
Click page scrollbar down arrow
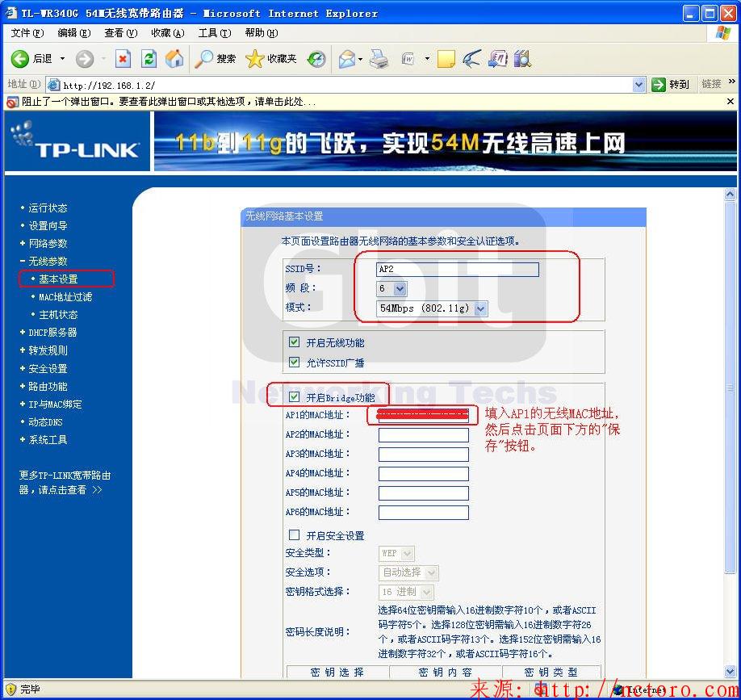point(730,672)
